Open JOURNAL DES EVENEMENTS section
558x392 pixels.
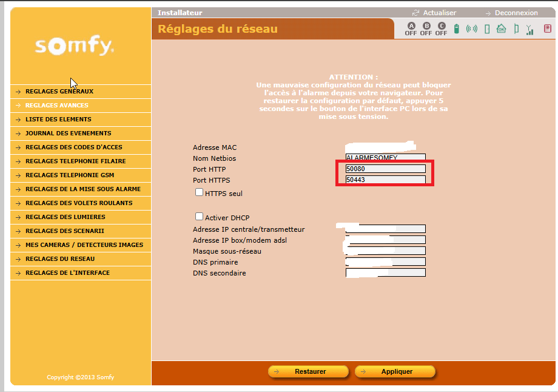[68, 133]
